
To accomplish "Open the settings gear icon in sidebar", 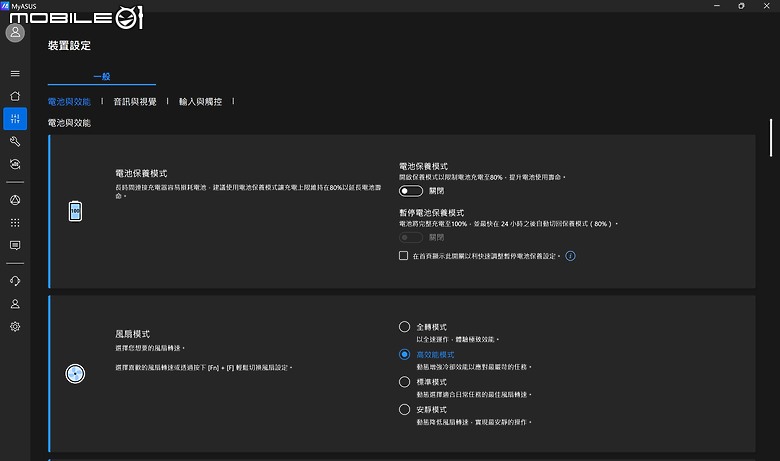I will tap(15, 327).
